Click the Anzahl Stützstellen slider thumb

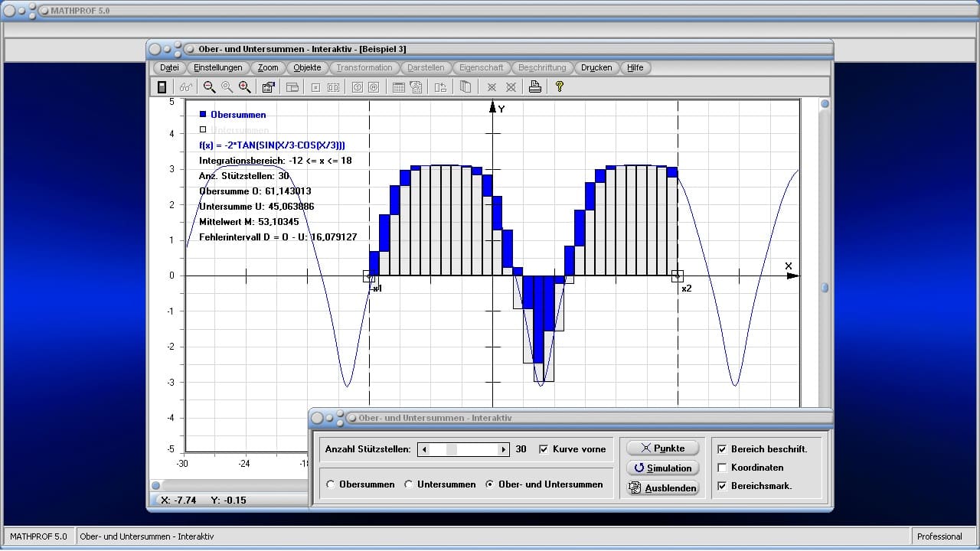click(452, 450)
